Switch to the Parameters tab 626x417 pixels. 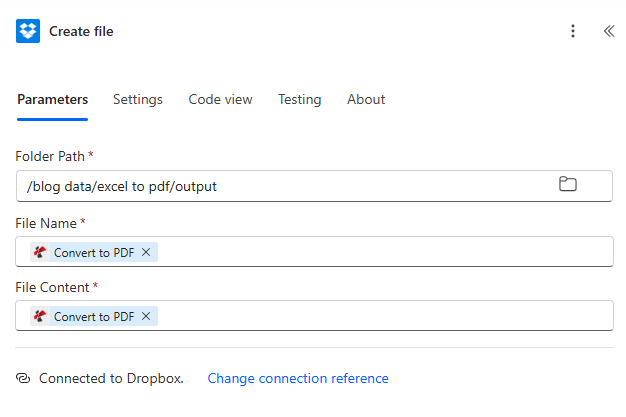coord(52,100)
